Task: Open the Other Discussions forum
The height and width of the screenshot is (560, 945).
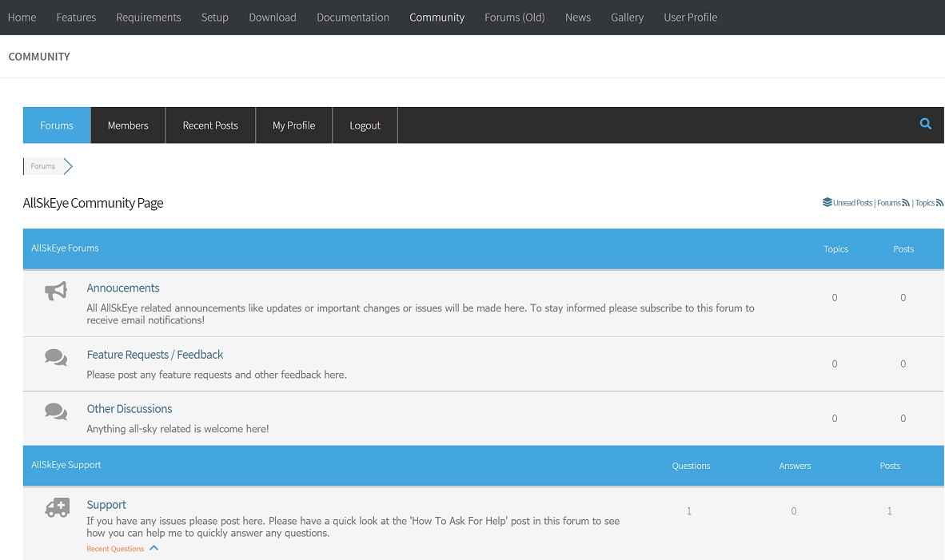Action: [x=129, y=408]
